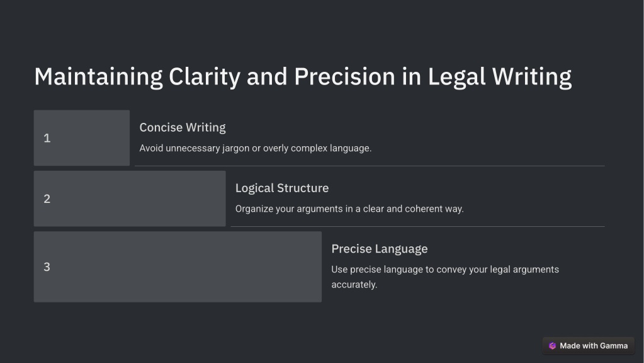Viewport: 644px width, 363px height.
Task: Click the text about organizing your arguments
Action: coord(349,209)
